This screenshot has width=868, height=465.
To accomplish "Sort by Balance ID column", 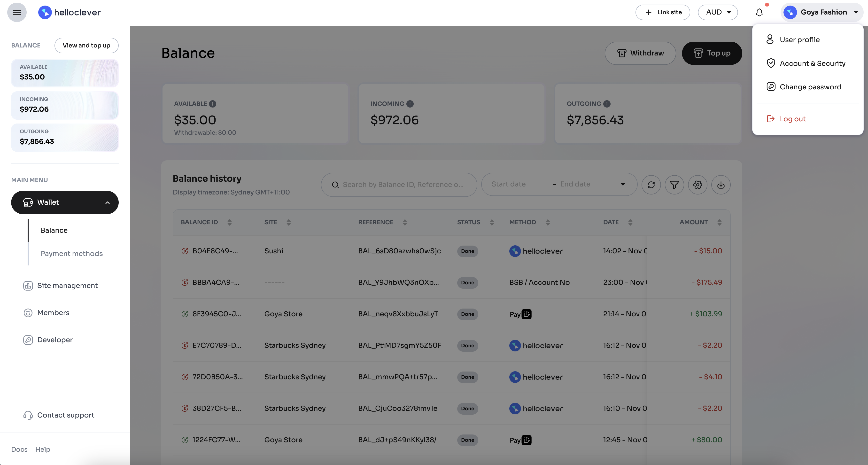I will pyautogui.click(x=229, y=222).
